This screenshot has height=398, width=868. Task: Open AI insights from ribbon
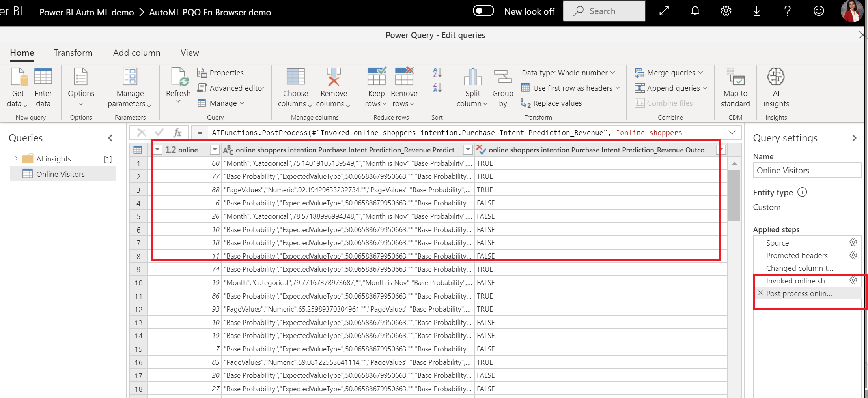click(x=776, y=88)
